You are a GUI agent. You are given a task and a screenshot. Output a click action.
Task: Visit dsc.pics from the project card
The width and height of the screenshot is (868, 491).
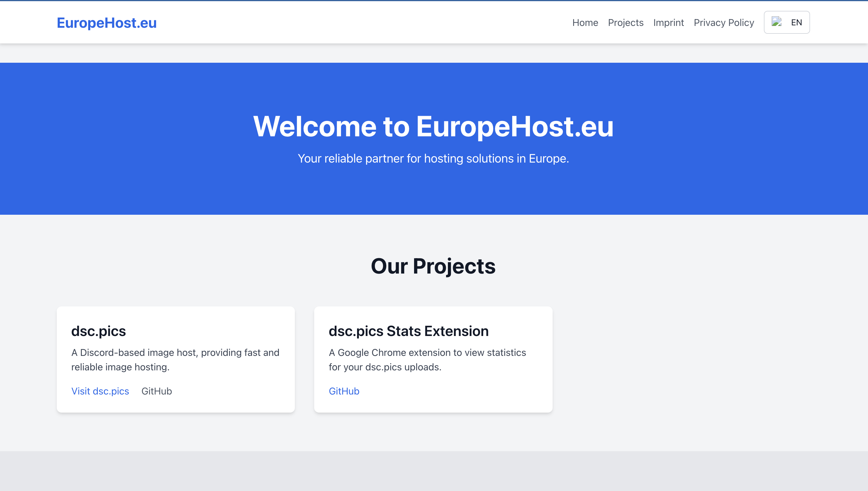[x=100, y=391]
